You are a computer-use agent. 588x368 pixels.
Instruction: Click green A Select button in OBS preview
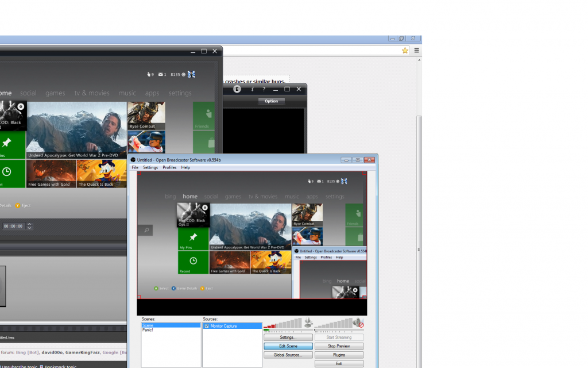[156, 289]
